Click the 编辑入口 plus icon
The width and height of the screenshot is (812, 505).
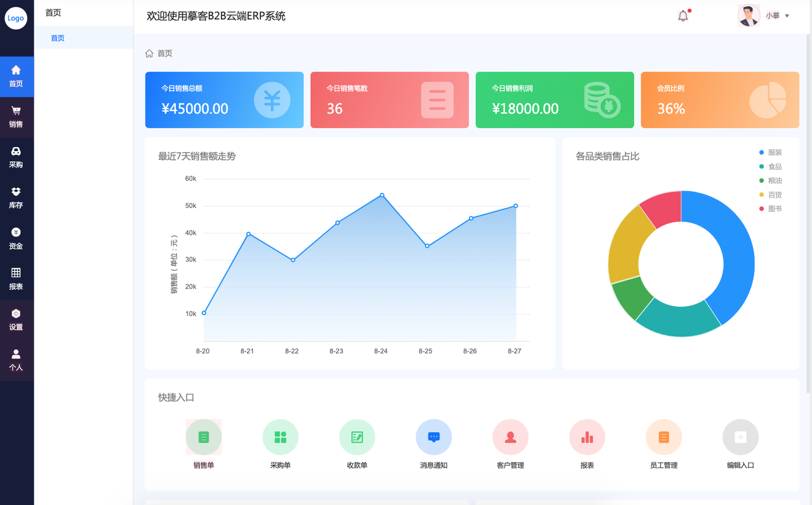(x=741, y=437)
